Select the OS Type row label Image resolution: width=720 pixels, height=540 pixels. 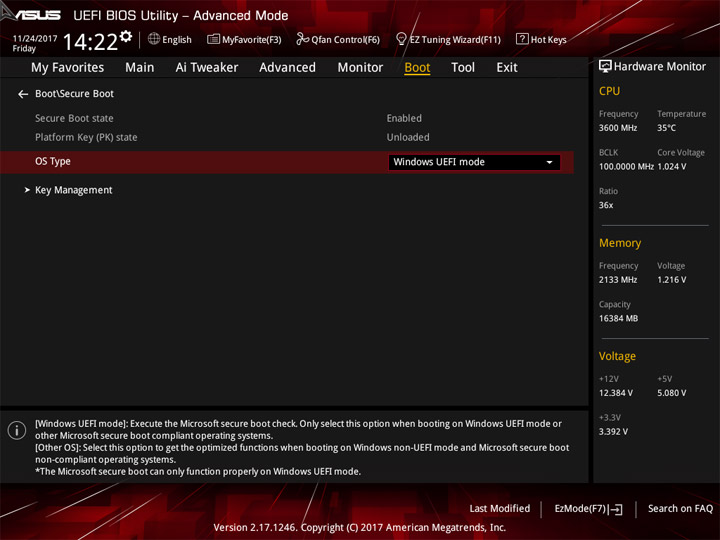[x=53, y=162]
